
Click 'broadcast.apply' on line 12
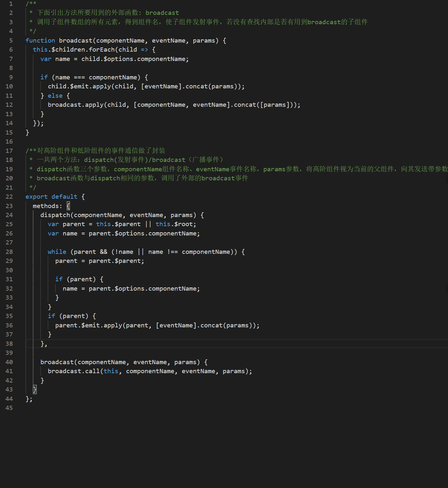pyautogui.click(x=76, y=105)
